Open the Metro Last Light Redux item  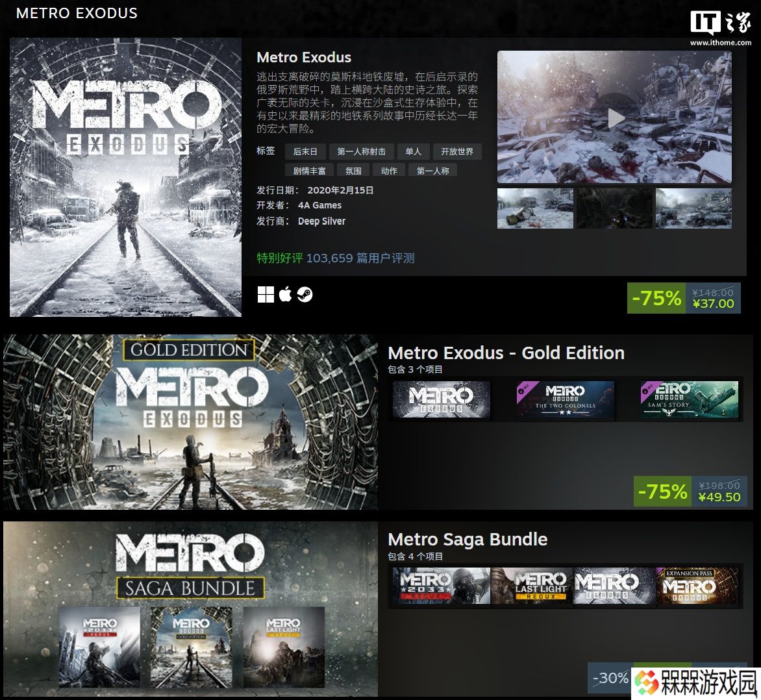532,586
